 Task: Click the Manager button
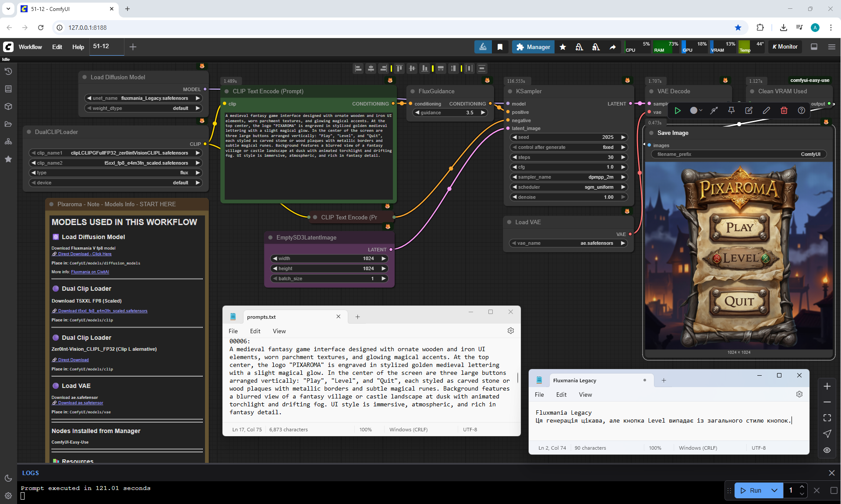[x=533, y=47]
